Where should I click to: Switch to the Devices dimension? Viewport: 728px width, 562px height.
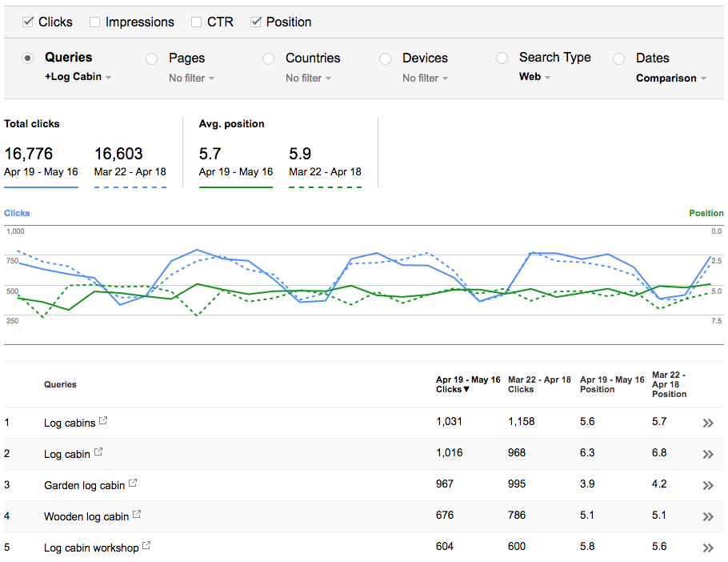coord(385,58)
